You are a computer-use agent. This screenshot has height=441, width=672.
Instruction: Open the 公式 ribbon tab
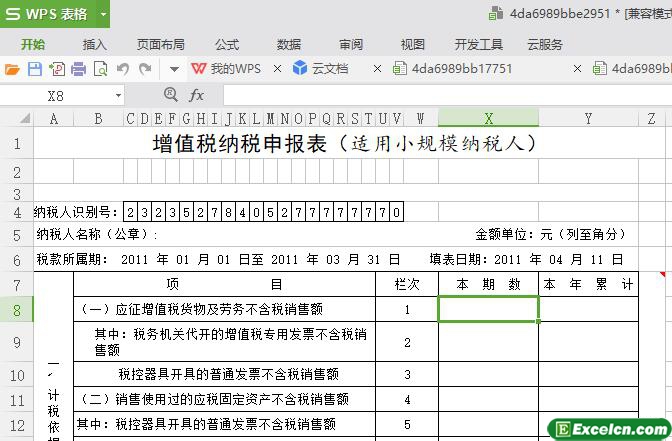(x=227, y=44)
